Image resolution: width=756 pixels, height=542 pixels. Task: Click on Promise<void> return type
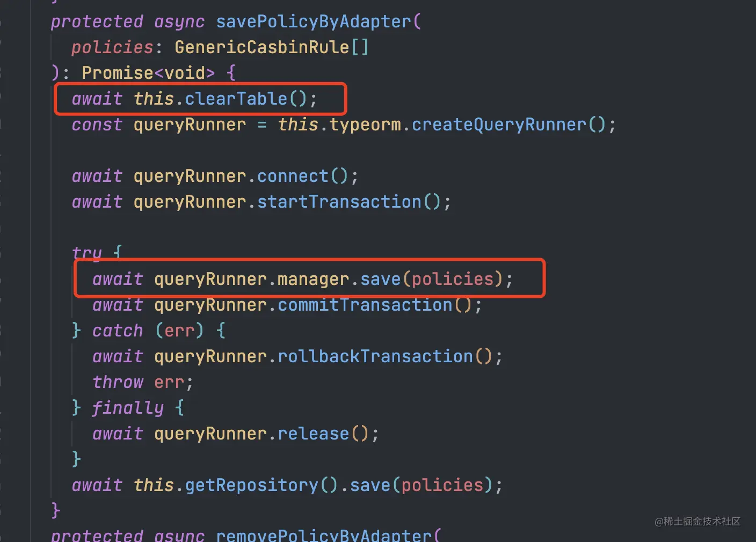(148, 73)
